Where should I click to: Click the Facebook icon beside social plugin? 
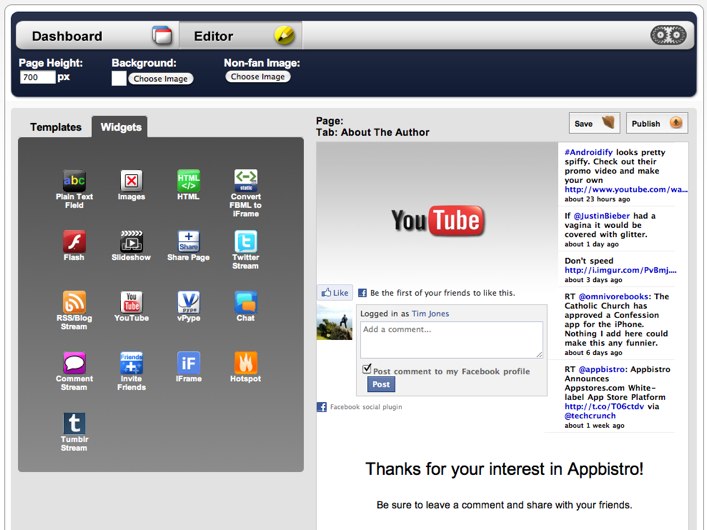[322, 407]
